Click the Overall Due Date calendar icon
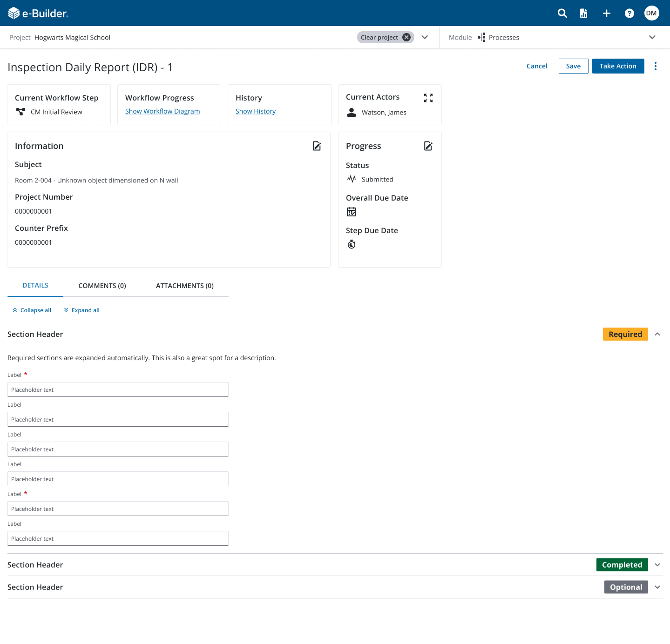The width and height of the screenshot is (670, 644). click(352, 212)
